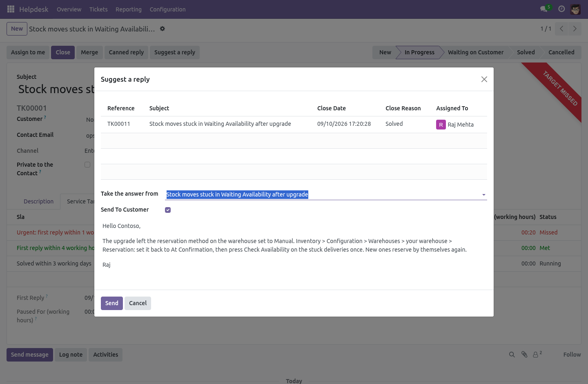Screen dimensions: 588x384
Task: Open the apps grid menu icon
Action: [11, 9]
